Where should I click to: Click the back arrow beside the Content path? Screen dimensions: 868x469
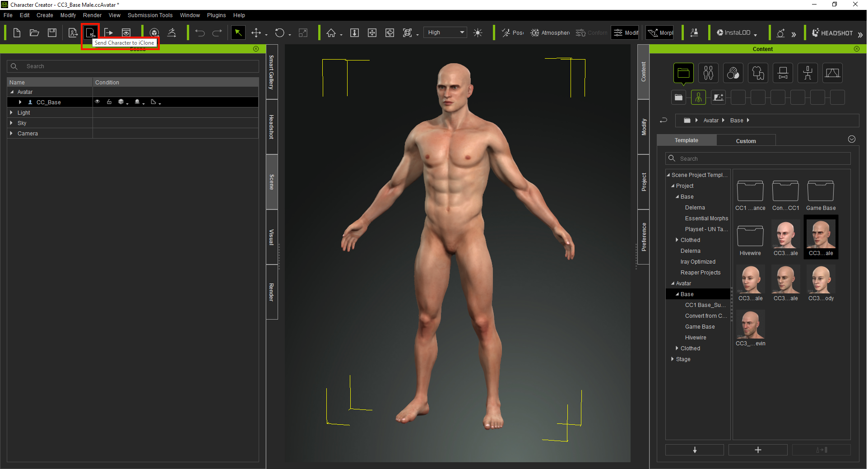(663, 121)
